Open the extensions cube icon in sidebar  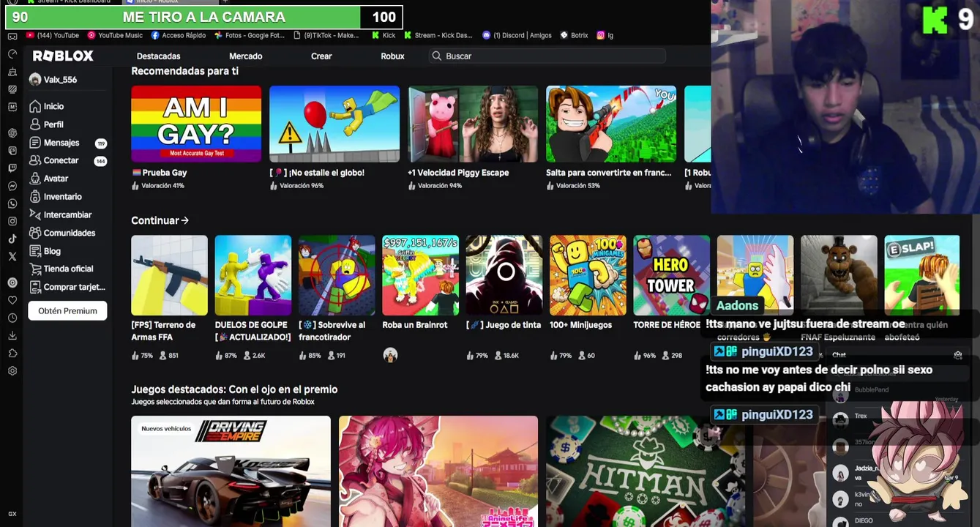coord(12,354)
